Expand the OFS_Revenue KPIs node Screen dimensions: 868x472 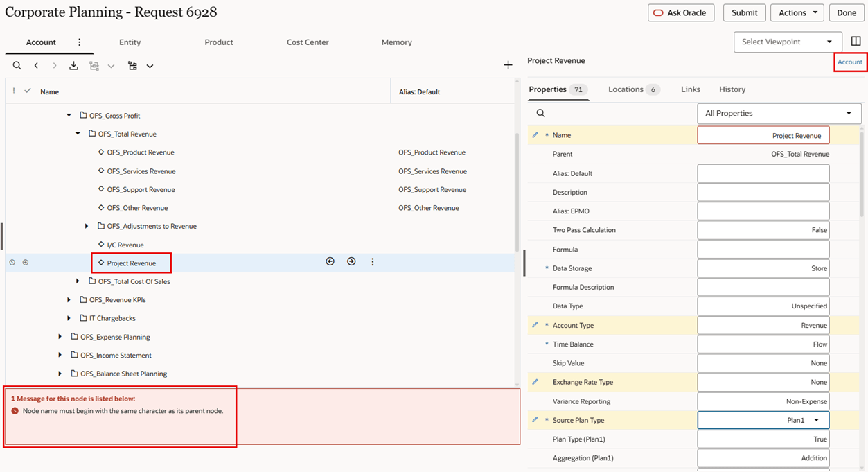pyautogui.click(x=69, y=300)
